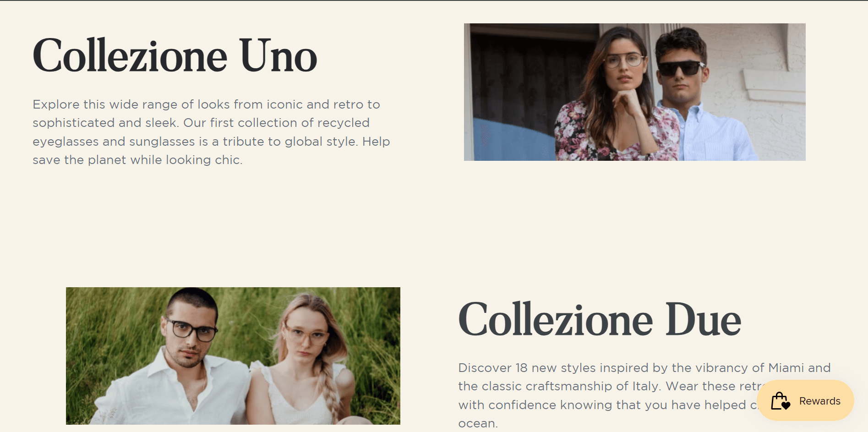Click the text "save the planet while looking chic"

137,160
